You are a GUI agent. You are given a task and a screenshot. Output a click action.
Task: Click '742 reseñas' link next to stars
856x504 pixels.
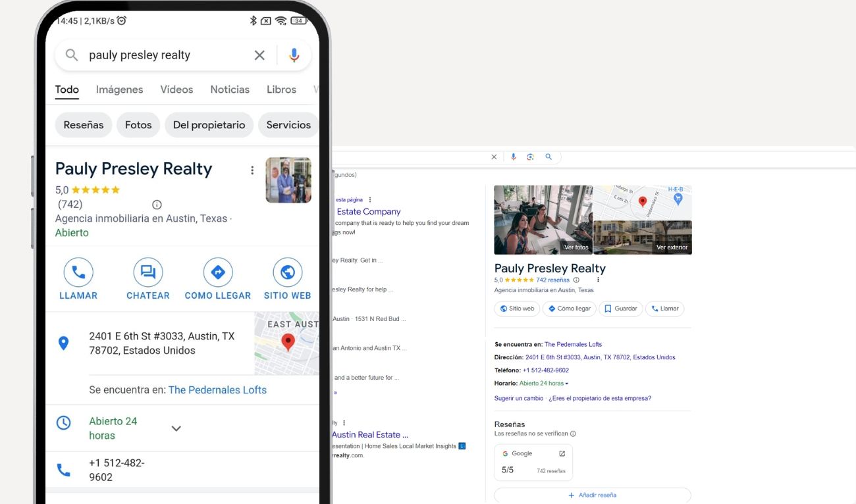(553, 280)
